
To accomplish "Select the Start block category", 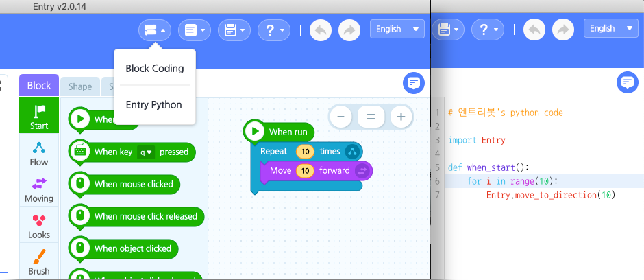I will click(x=39, y=115).
